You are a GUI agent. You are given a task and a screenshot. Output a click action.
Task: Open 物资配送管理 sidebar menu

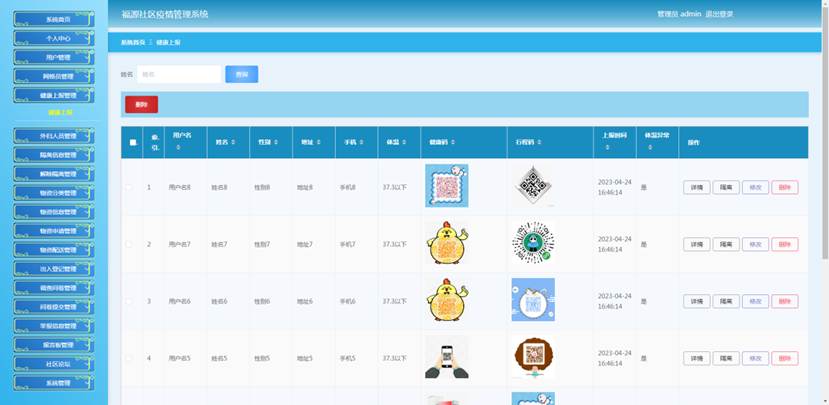point(54,250)
